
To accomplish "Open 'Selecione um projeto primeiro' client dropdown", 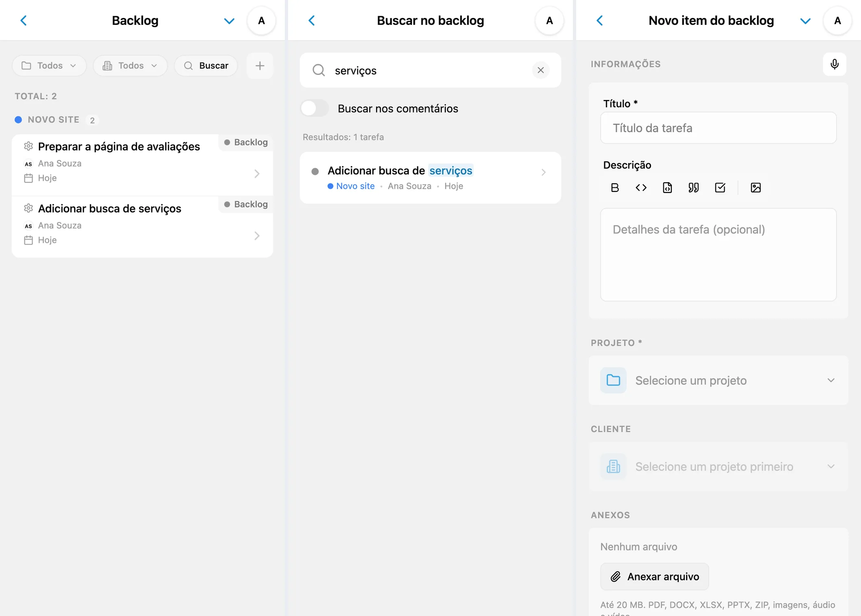I will coord(718,467).
